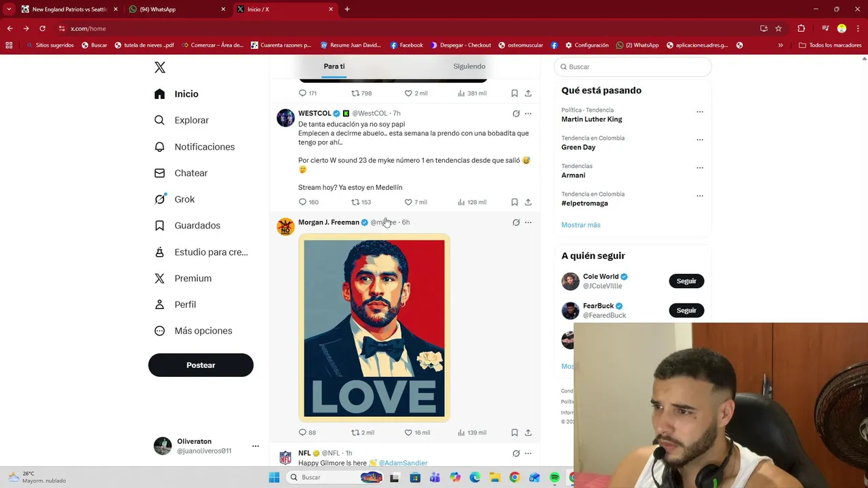The height and width of the screenshot is (488, 868).
Task: Bookmark the top post with 798 reposts
Action: [x=515, y=93]
